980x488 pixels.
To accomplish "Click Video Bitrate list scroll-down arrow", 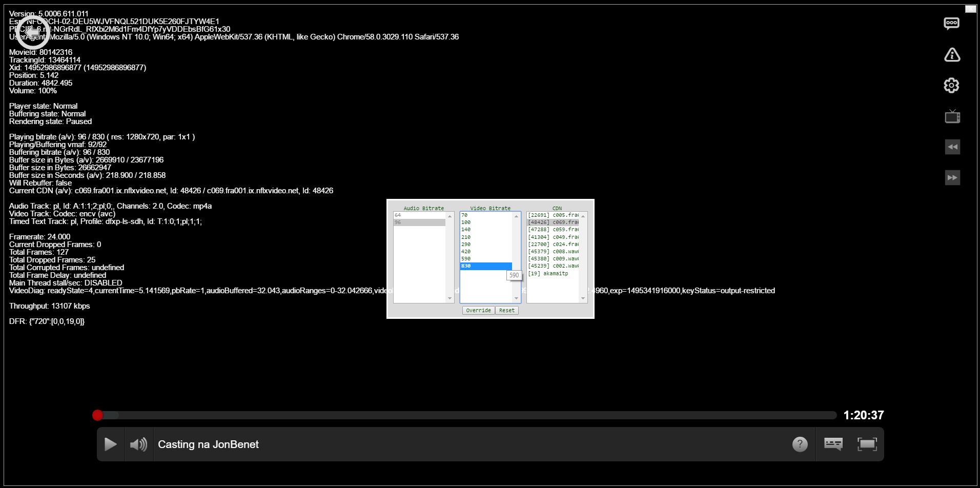I will [516, 298].
